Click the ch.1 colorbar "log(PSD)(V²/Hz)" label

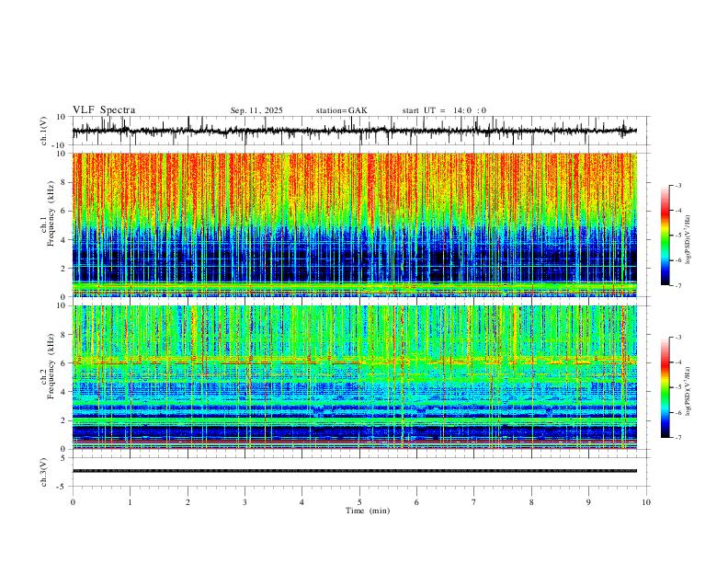coord(688,240)
